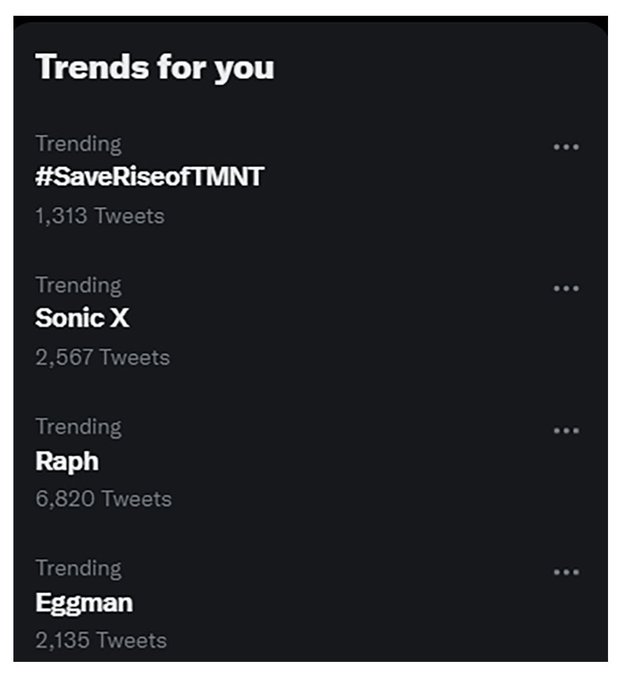623x680 pixels.
Task: Click the 6,820 Tweets count
Action: [x=103, y=498]
